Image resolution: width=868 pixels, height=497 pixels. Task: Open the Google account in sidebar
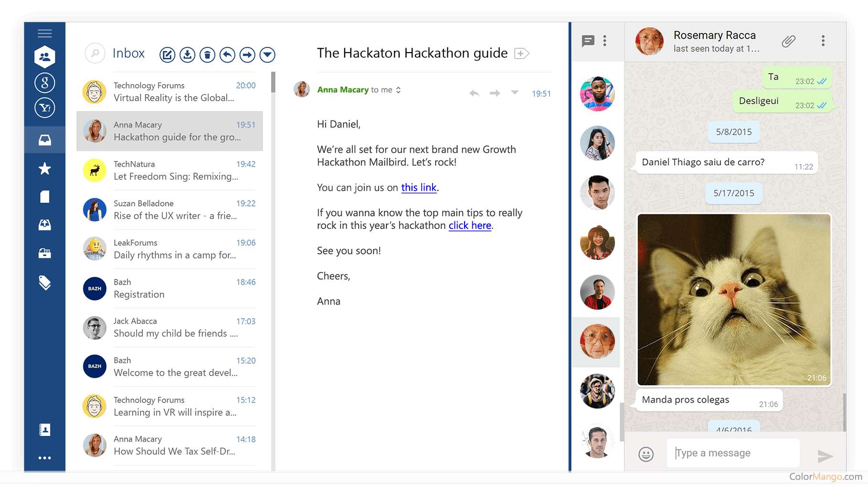coord(45,83)
